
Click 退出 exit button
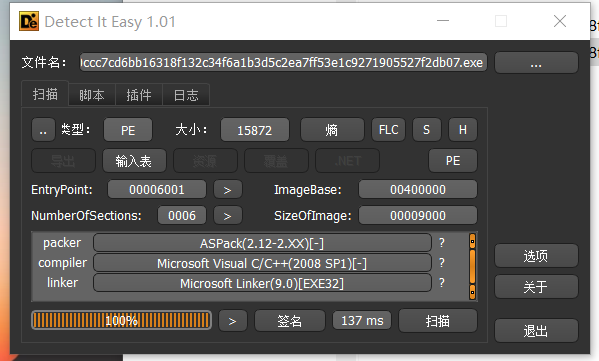click(x=536, y=331)
